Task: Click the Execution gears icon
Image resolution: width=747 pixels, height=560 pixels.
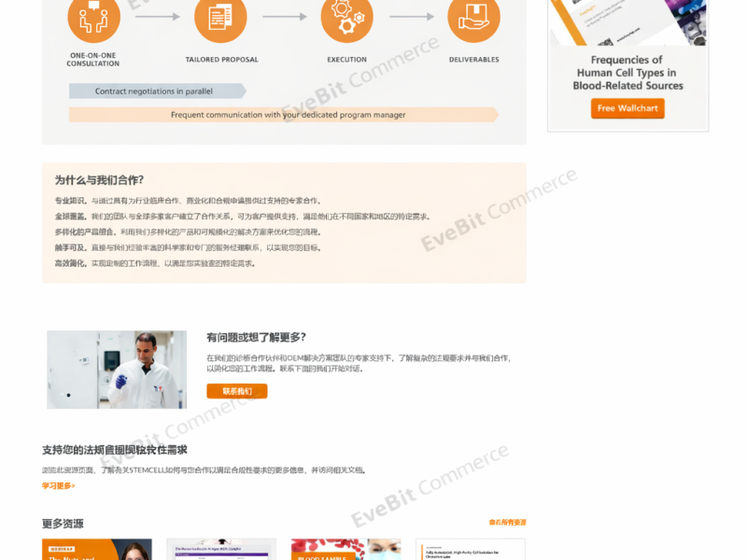Action: click(346, 18)
